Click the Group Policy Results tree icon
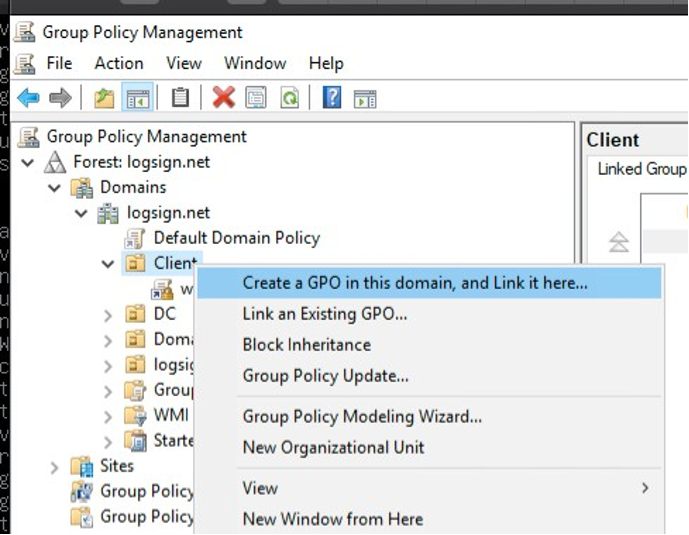 pyautogui.click(x=82, y=517)
